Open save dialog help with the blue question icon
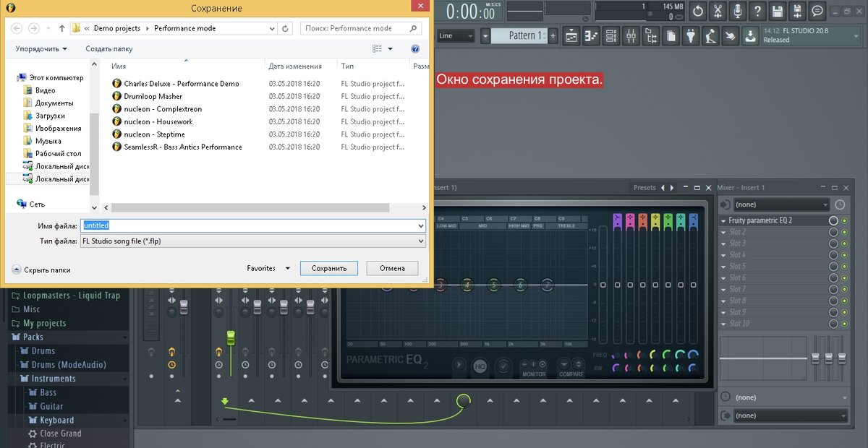The height and width of the screenshot is (448, 868). pos(415,49)
